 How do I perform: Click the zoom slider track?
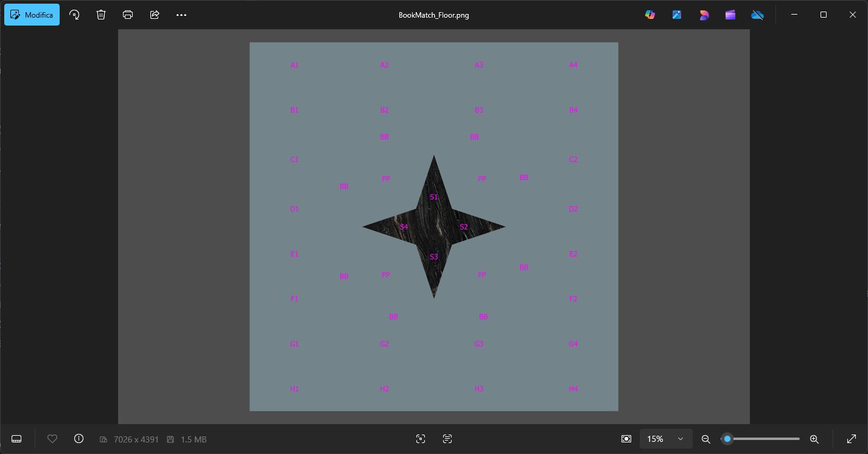point(761,439)
